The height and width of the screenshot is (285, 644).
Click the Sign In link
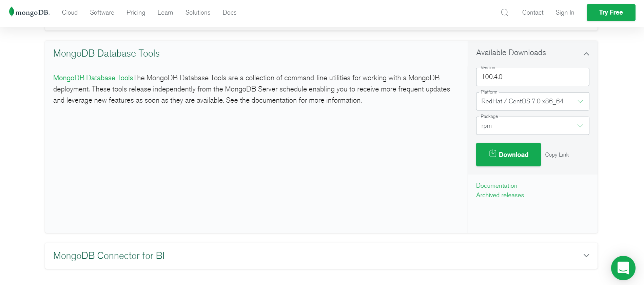pyautogui.click(x=565, y=13)
